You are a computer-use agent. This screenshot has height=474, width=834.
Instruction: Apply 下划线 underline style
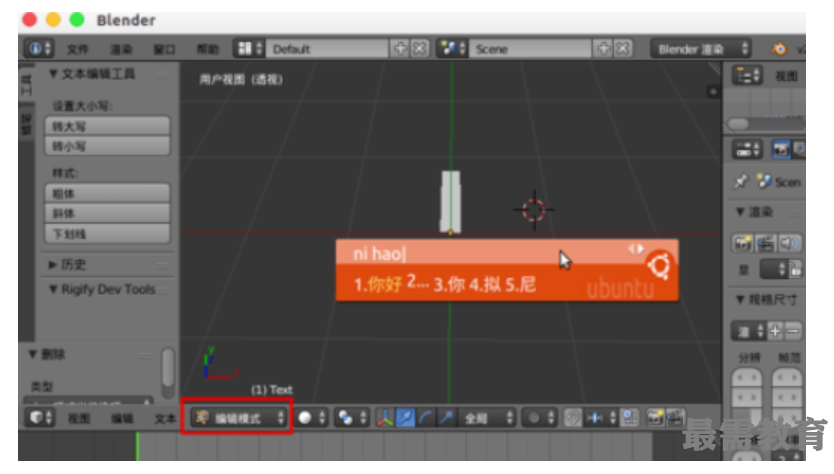pyautogui.click(x=107, y=234)
